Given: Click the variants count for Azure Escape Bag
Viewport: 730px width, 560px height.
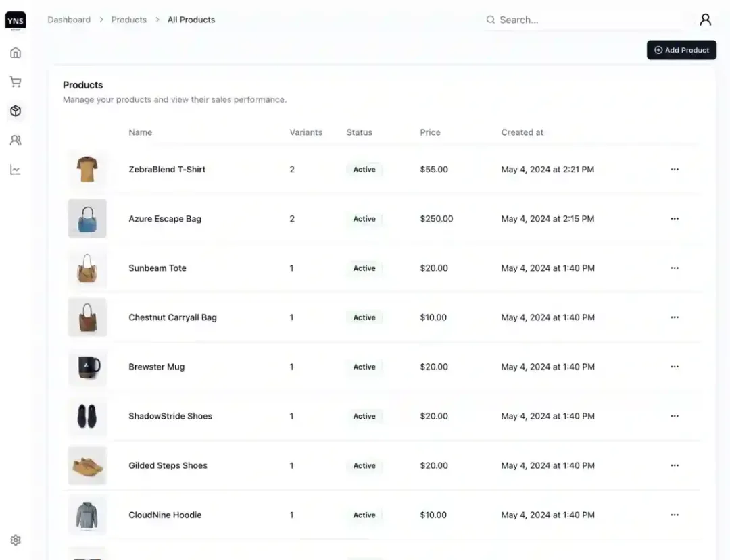Looking at the screenshot, I should pos(292,219).
